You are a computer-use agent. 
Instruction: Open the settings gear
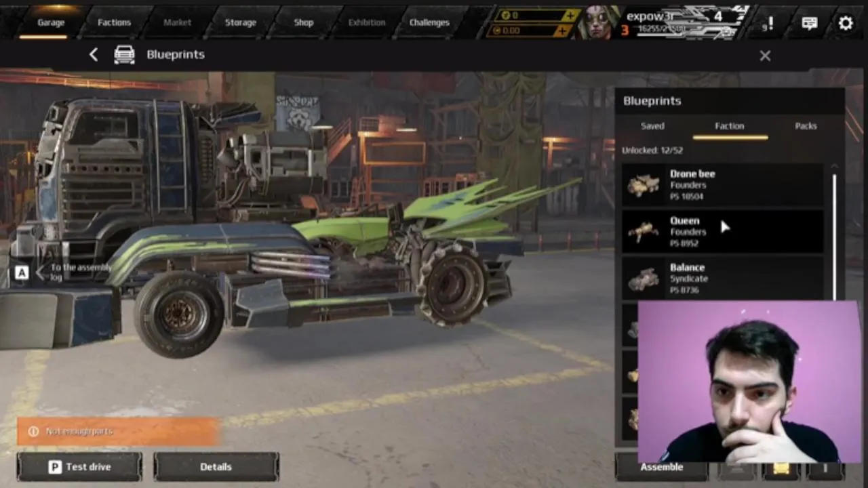coord(846,23)
